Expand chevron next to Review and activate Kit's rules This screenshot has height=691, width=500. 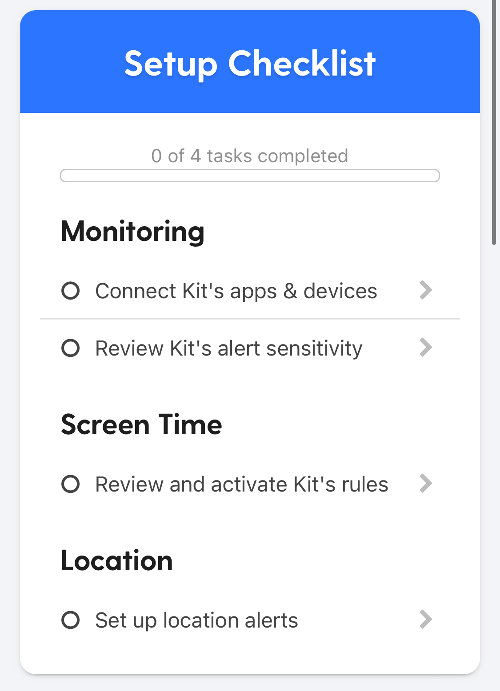[x=426, y=483]
